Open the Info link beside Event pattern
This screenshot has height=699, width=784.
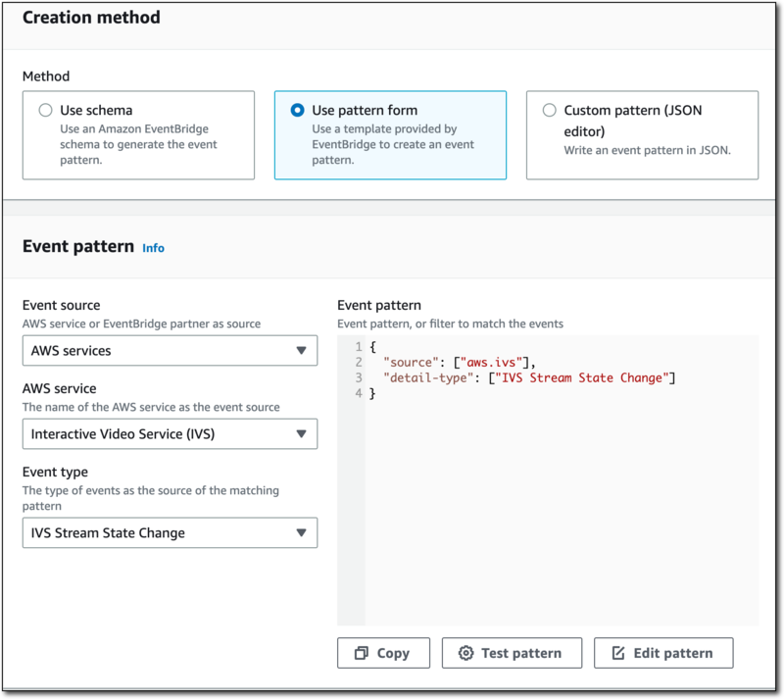click(x=153, y=248)
